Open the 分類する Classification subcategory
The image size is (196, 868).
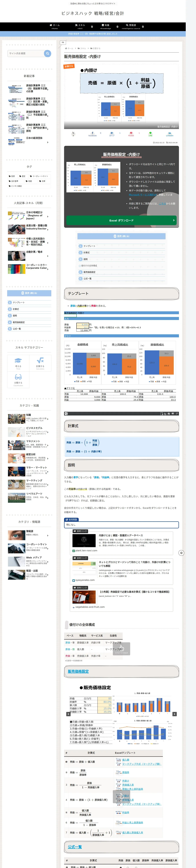[x=18, y=379]
